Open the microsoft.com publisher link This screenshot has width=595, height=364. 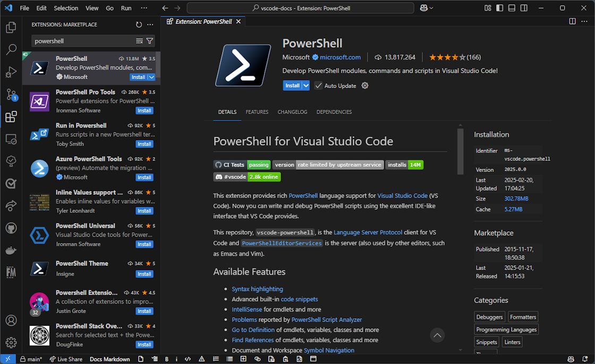pos(340,57)
